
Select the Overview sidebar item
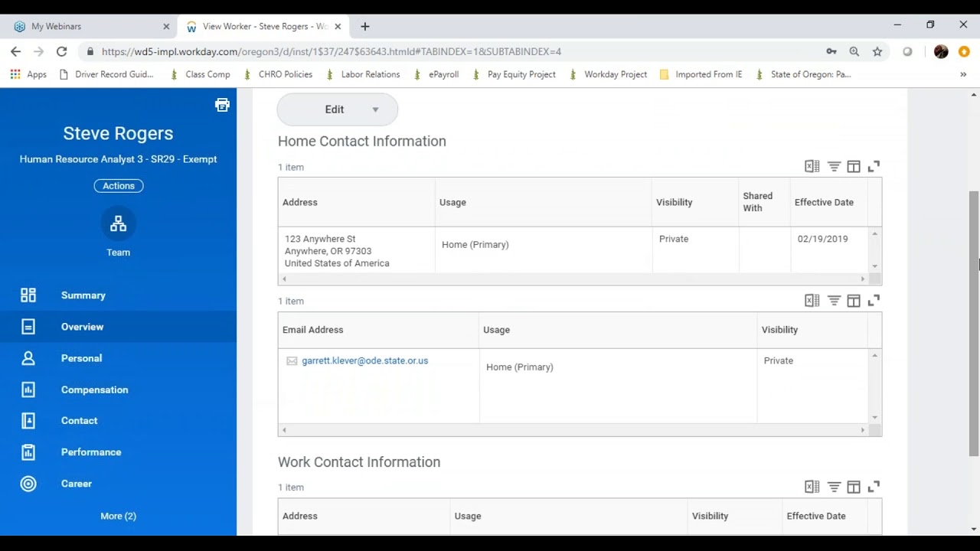pos(118,327)
